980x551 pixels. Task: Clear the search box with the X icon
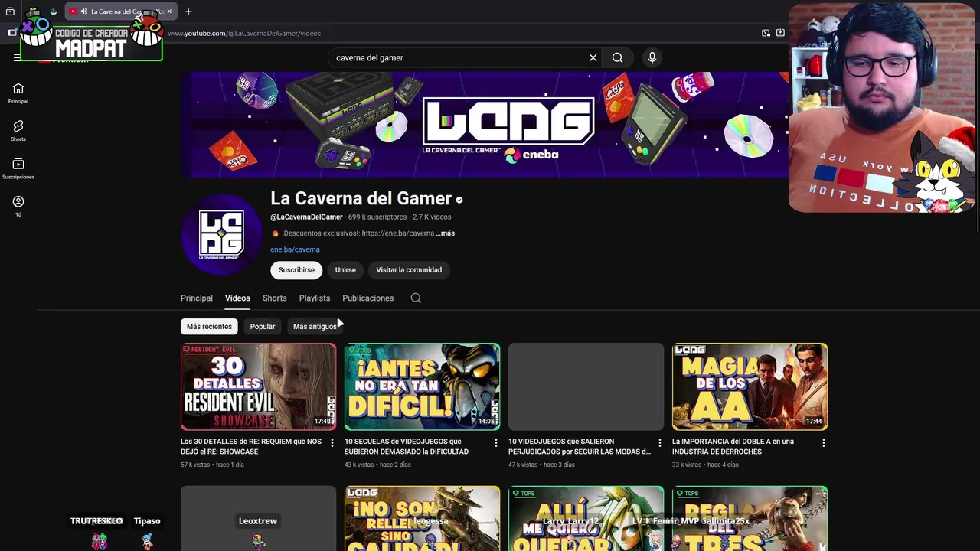(593, 57)
